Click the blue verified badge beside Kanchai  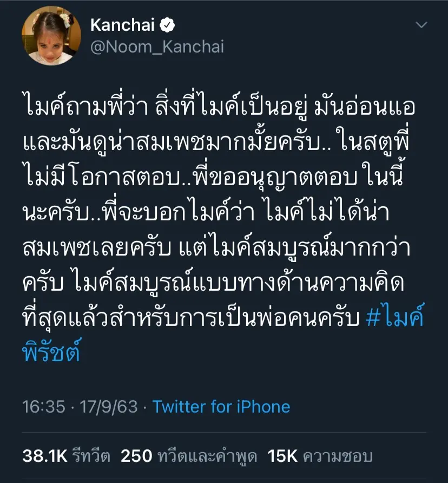[168, 25]
